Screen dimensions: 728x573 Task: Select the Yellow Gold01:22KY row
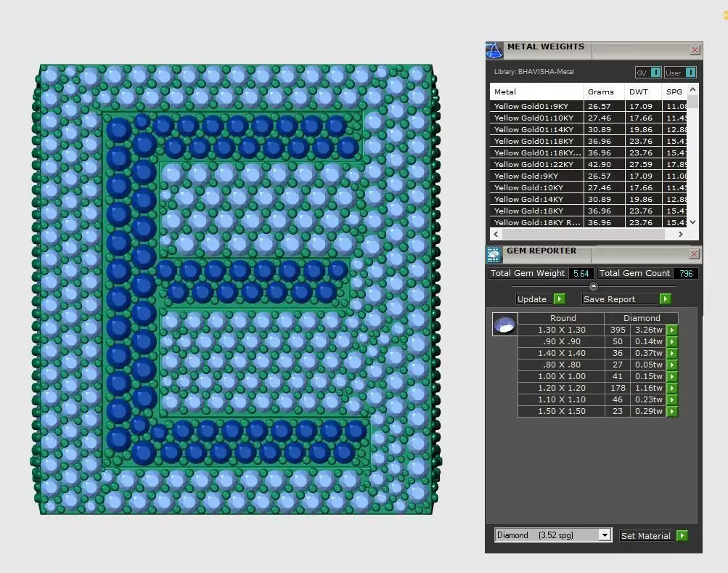pos(588,165)
